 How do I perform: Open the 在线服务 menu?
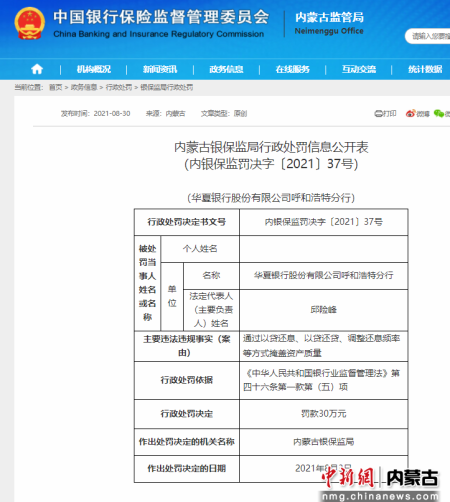point(293,69)
